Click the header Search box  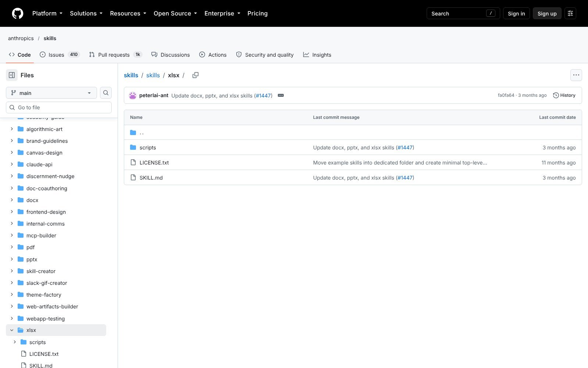[x=463, y=13]
